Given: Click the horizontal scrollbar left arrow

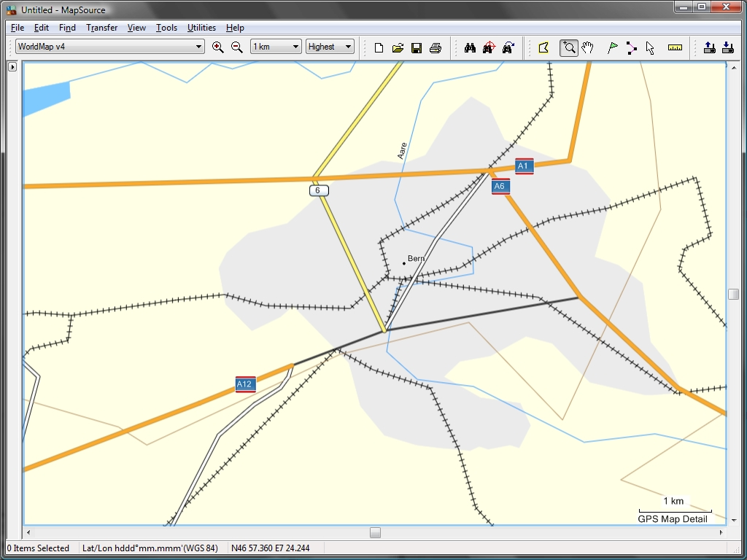Looking at the screenshot, I should point(28,532).
